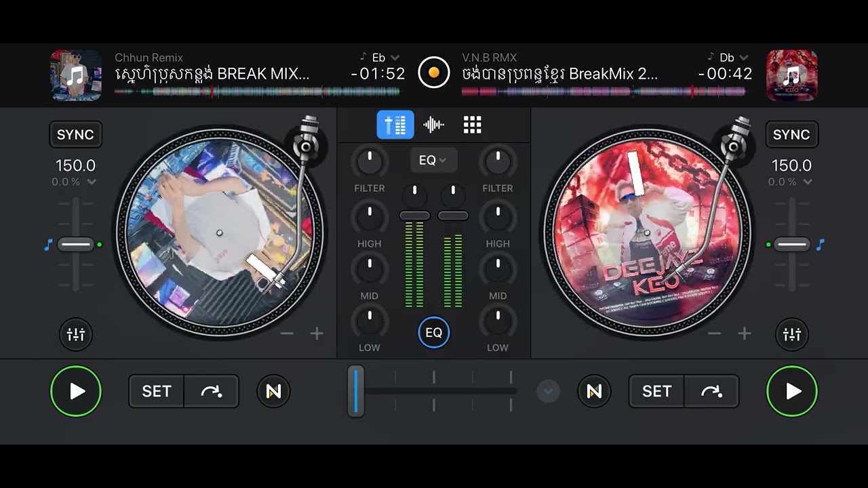Toggle key lock on right deck

pos(820,245)
